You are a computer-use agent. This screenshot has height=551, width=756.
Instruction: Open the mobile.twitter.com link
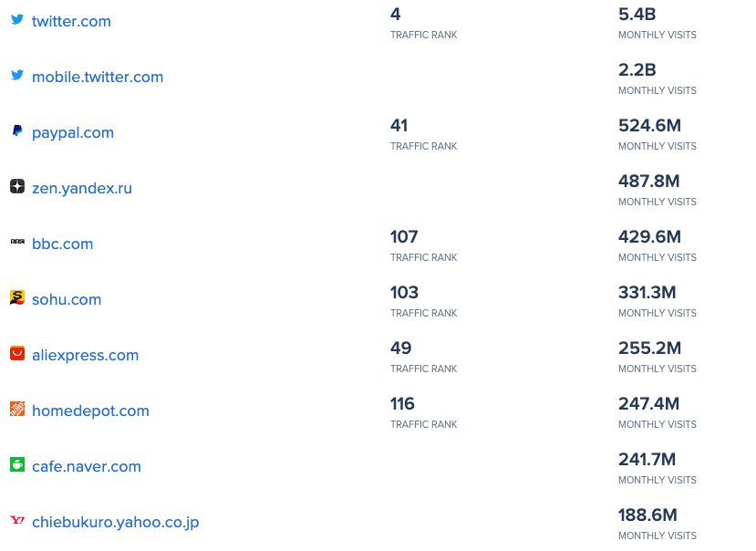(x=98, y=78)
